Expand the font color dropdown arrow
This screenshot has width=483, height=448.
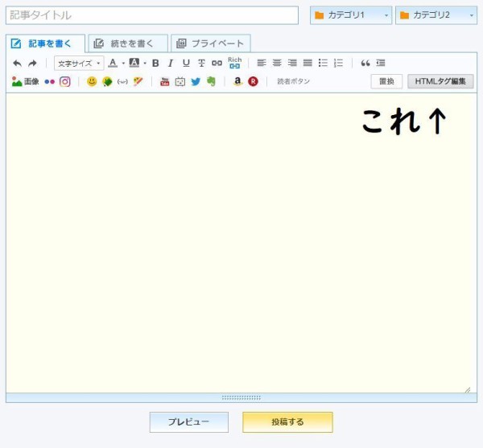[x=123, y=64]
